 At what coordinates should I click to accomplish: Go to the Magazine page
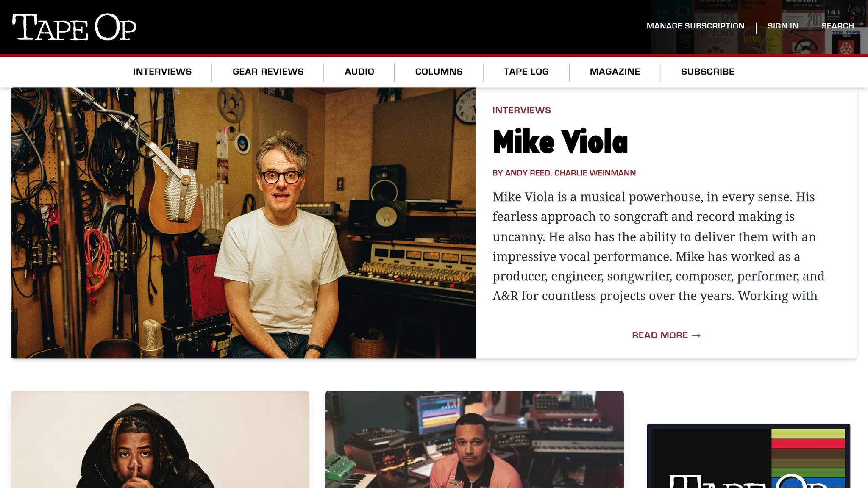[615, 72]
